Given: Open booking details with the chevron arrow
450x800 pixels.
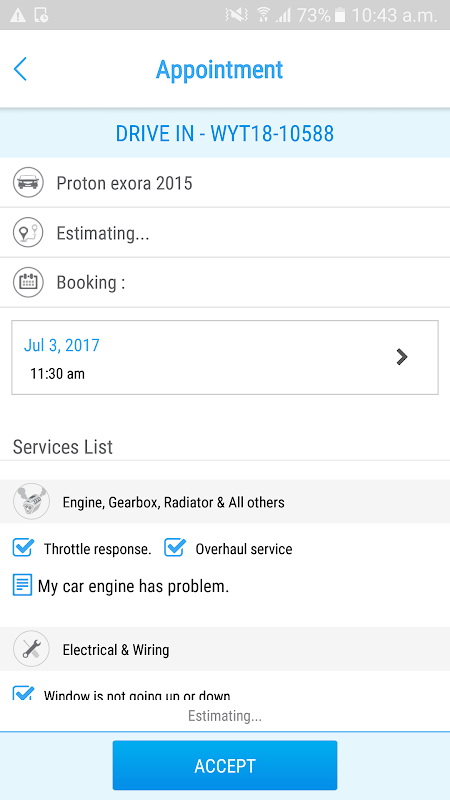Looking at the screenshot, I should [402, 357].
